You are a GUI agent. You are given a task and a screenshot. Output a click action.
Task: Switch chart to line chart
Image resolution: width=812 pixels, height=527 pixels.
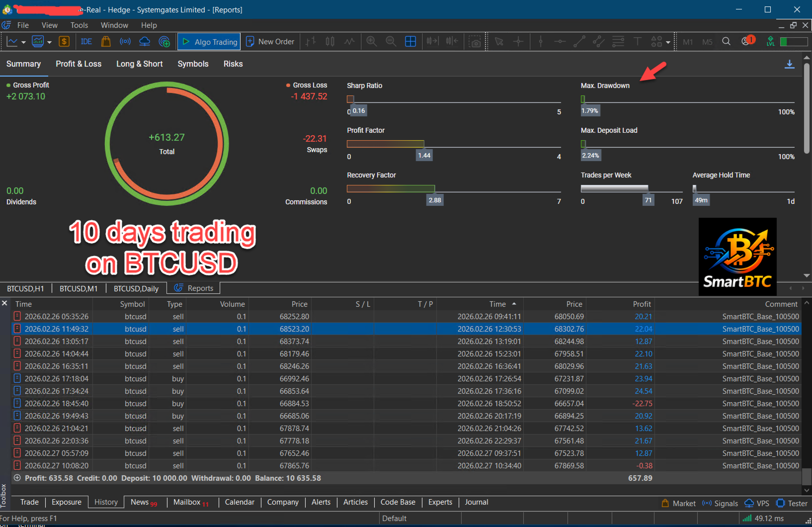coord(349,42)
